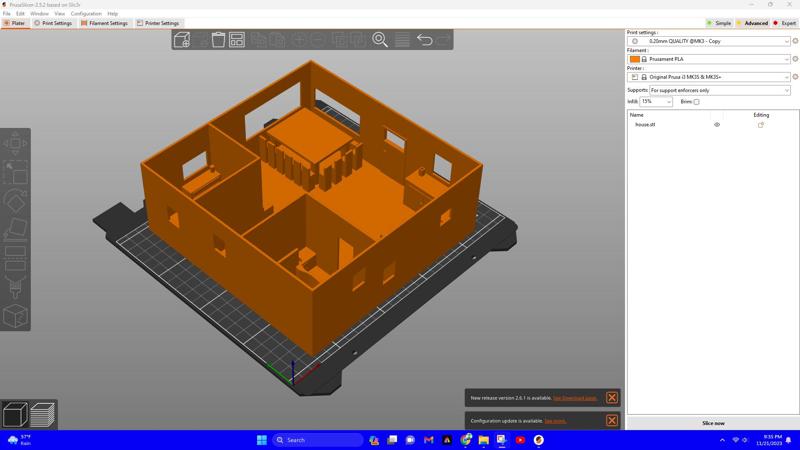Open print settings gear icon
Viewport: 800px width, 450px height.
(795, 41)
